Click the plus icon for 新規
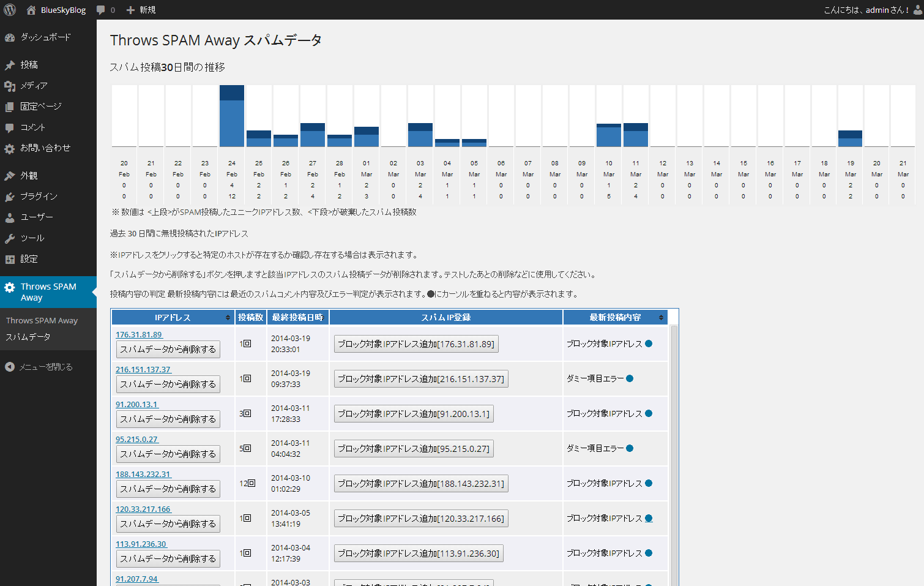 tap(130, 10)
